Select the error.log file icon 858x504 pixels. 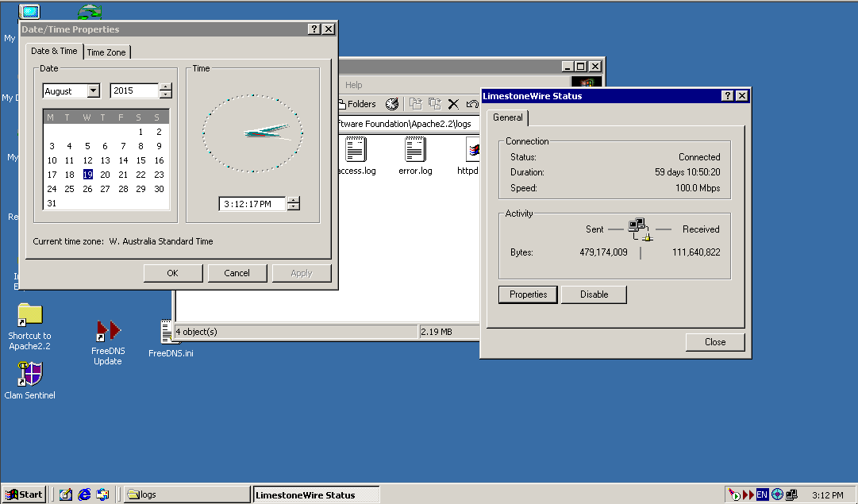click(x=415, y=149)
